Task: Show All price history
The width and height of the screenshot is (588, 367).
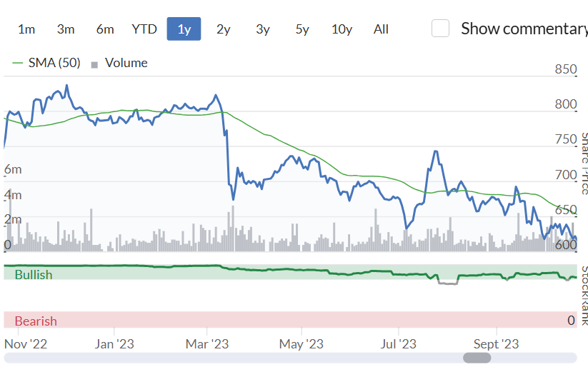Action: tap(381, 29)
